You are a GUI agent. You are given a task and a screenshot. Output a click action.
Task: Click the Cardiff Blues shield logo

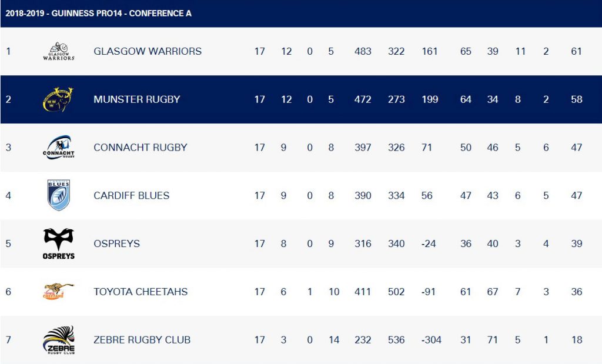point(58,195)
